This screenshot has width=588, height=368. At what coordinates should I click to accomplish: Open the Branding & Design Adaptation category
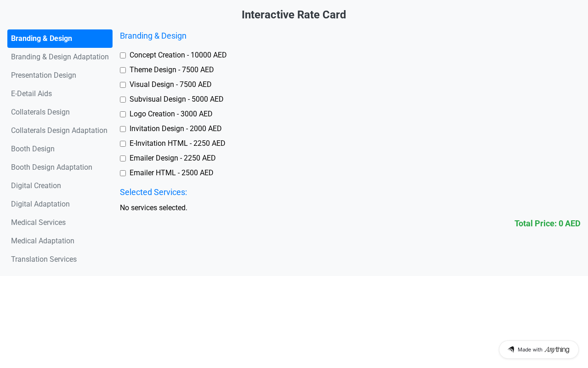(x=60, y=57)
